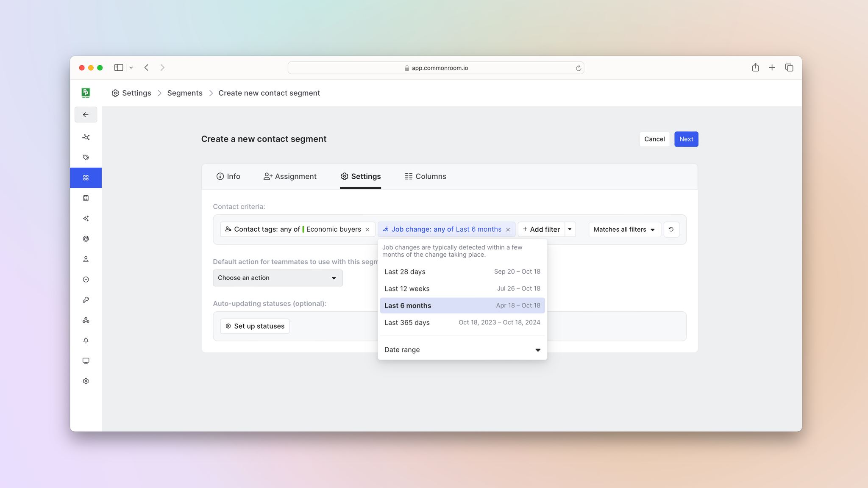The width and height of the screenshot is (868, 488).
Task: Toggle the browser sidebar panel icon
Action: point(119,68)
